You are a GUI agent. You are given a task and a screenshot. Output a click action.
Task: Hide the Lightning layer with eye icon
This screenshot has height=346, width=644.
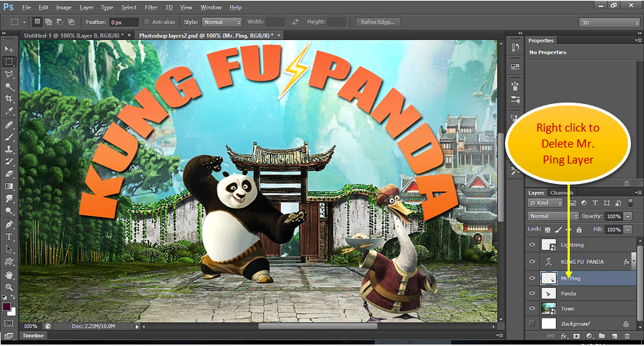532,246
